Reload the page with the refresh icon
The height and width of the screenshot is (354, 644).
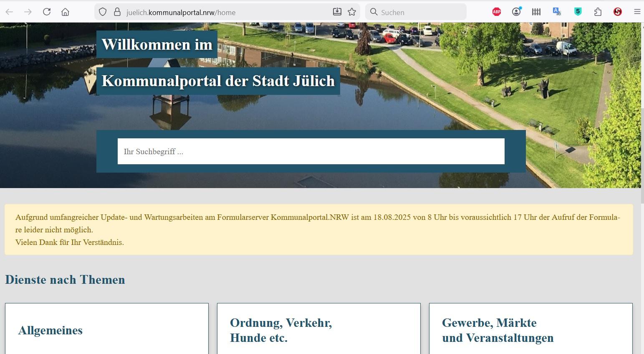click(47, 12)
